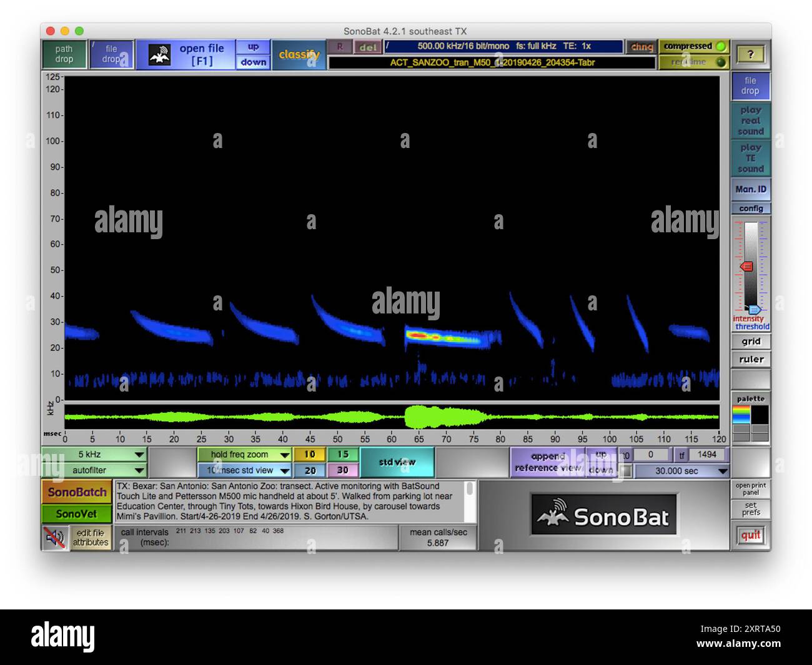Click edit file attributes
This screenshot has height=665, width=812.
click(91, 538)
